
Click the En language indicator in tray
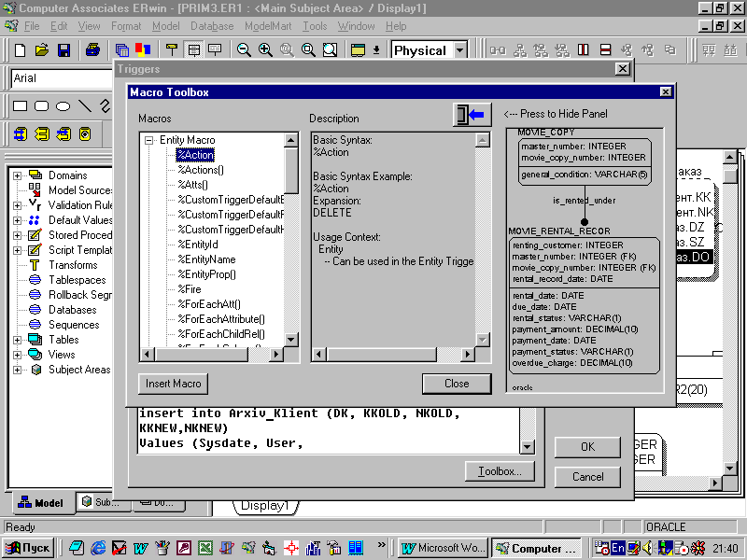[618, 548]
